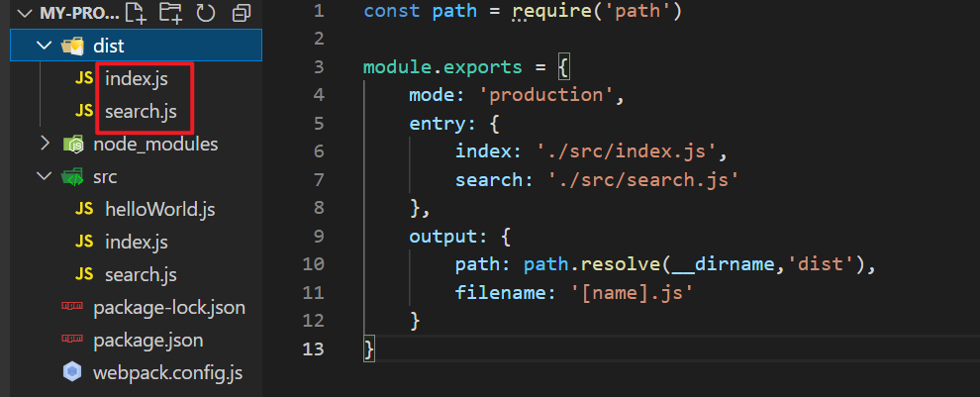Click the yellow dist folder icon
This screenshot has height=397, width=980.
[72, 46]
